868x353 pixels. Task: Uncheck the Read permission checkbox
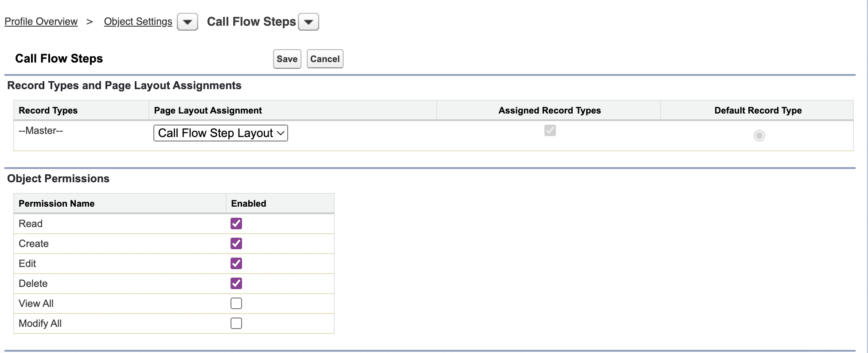coord(236,224)
